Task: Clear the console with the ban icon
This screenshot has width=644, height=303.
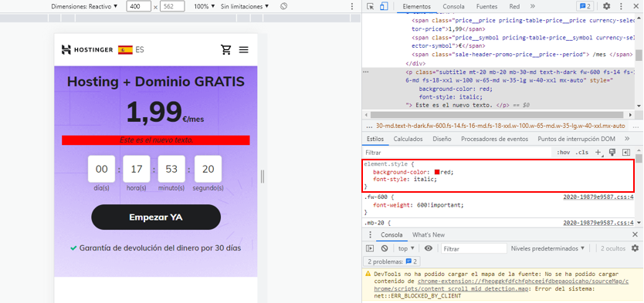Action: (385, 248)
